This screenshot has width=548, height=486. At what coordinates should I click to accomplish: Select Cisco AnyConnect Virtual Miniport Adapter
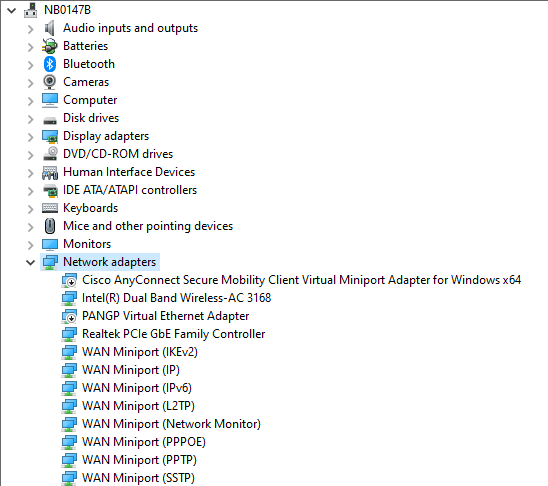coord(301,280)
